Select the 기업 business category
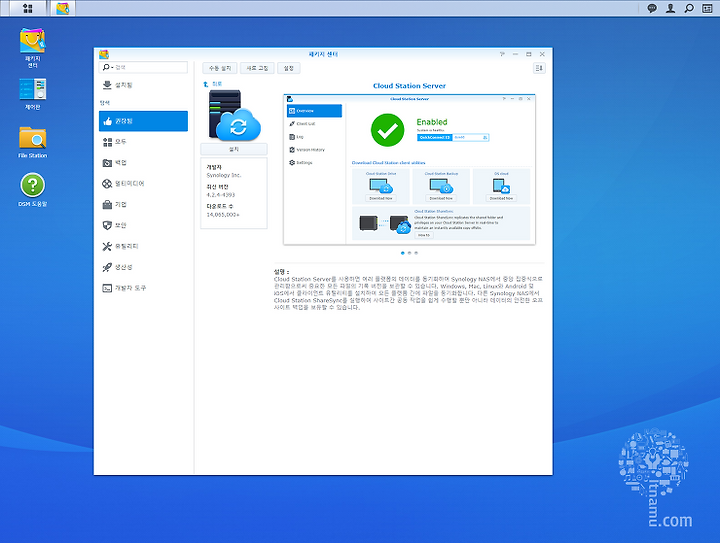The height and width of the screenshot is (543, 720). 143,204
